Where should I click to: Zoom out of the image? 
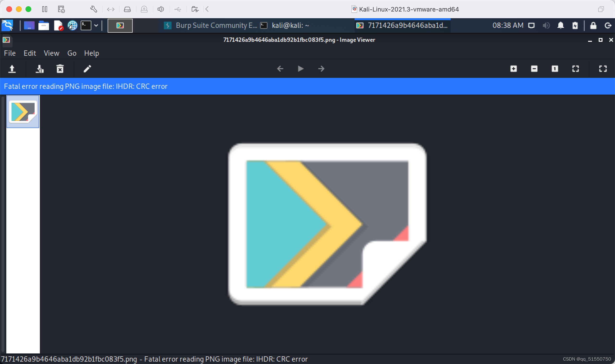[x=534, y=69]
